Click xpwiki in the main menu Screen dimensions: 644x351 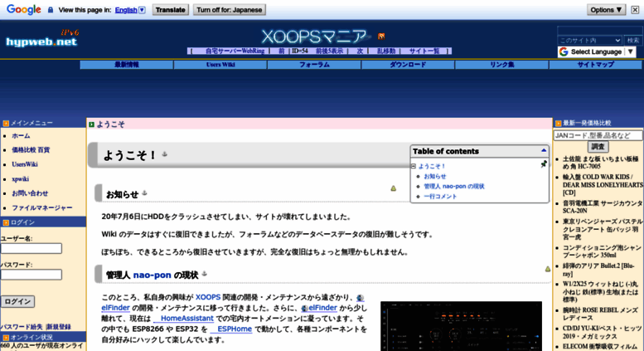point(20,178)
